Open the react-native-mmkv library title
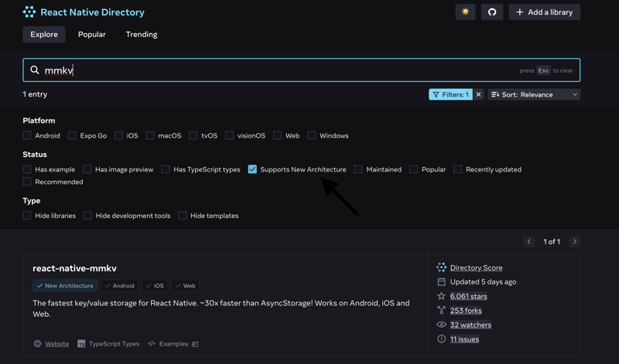 point(74,268)
